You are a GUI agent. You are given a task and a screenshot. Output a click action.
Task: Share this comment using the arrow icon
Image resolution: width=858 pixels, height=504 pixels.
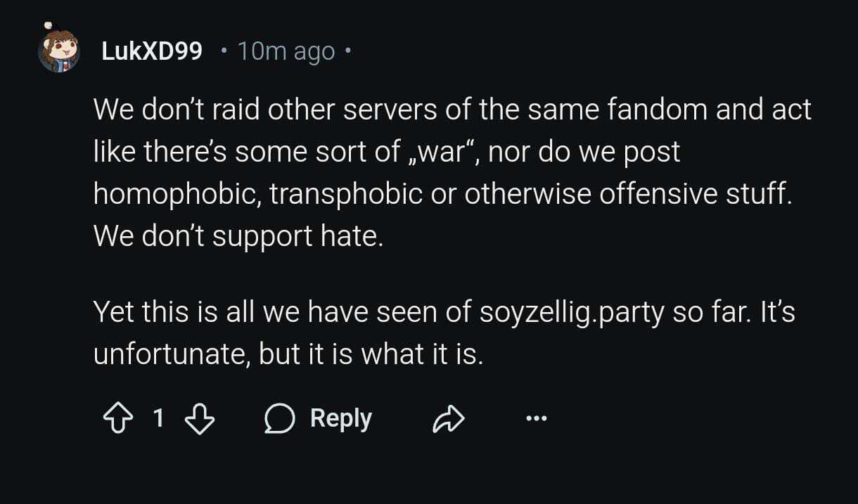448,420
